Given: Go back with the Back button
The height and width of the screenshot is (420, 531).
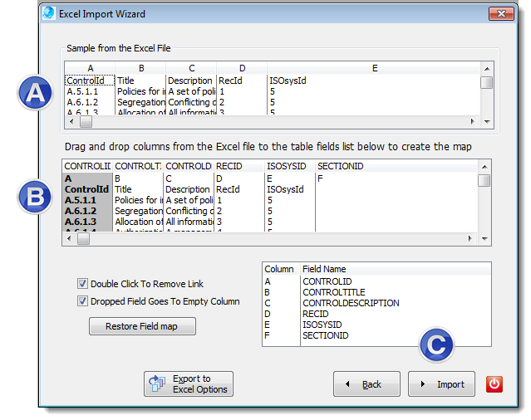Looking at the screenshot, I should click(366, 383).
